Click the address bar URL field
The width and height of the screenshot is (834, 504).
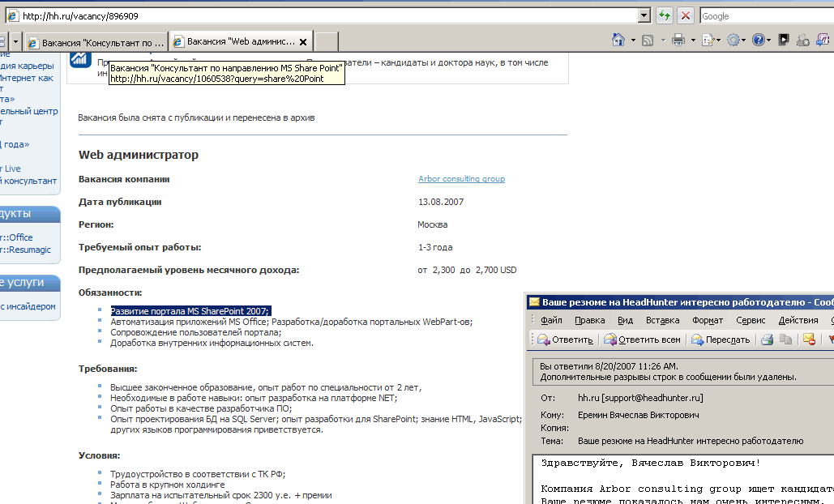tap(329, 16)
